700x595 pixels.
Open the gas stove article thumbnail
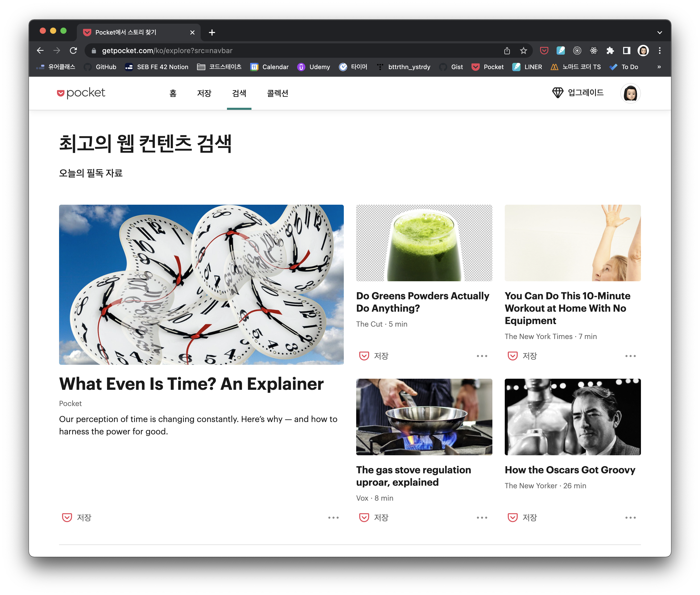coord(424,417)
